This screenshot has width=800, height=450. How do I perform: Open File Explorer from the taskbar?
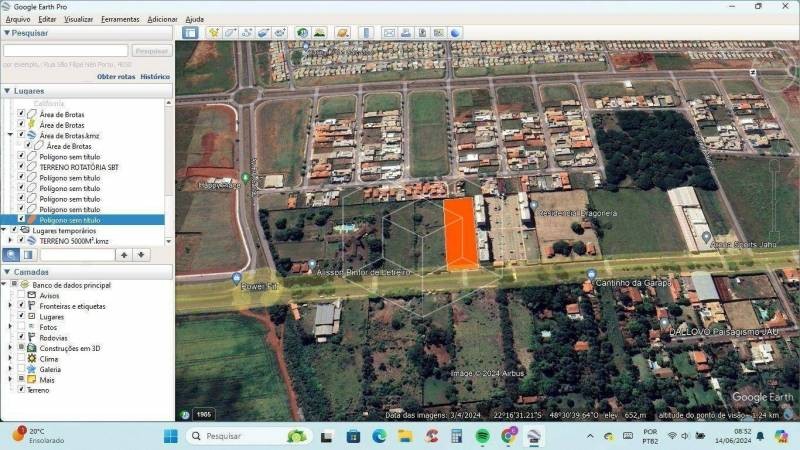[x=405, y=436]
